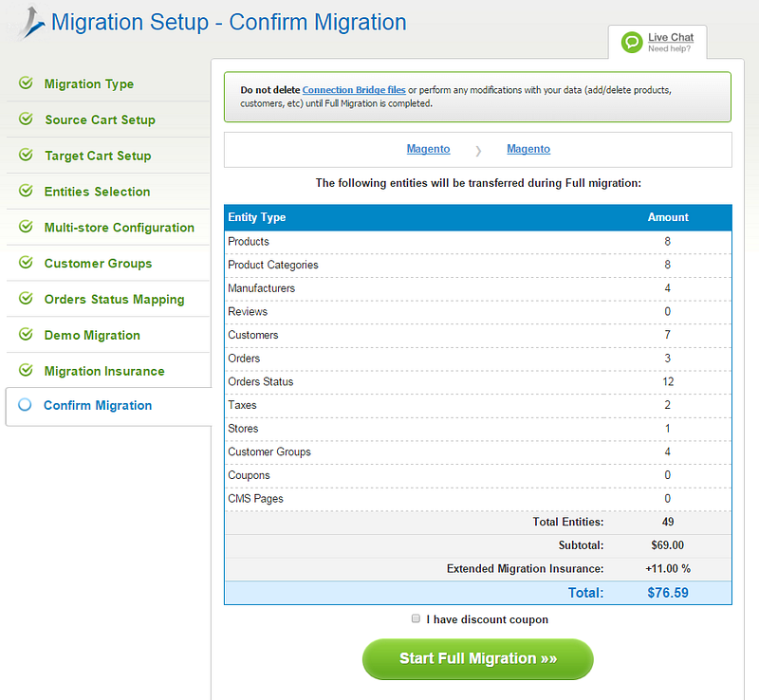759x700 pixels.
Task: Go to the Source Cart Setup step
Action: click(101, 120)
